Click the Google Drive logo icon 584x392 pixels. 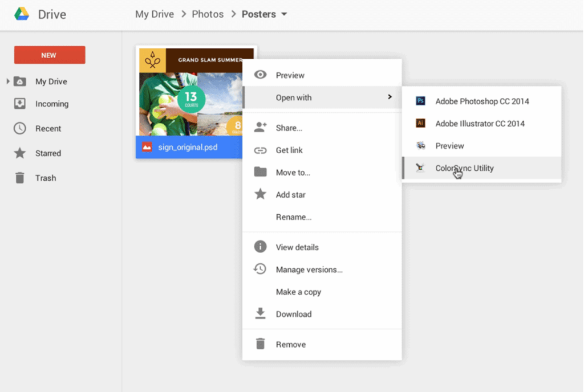pos(22,14)
